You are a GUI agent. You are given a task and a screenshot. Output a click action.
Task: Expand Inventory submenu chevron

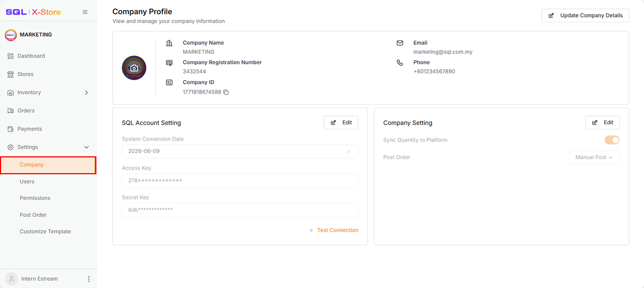click(x=86, y=93)
